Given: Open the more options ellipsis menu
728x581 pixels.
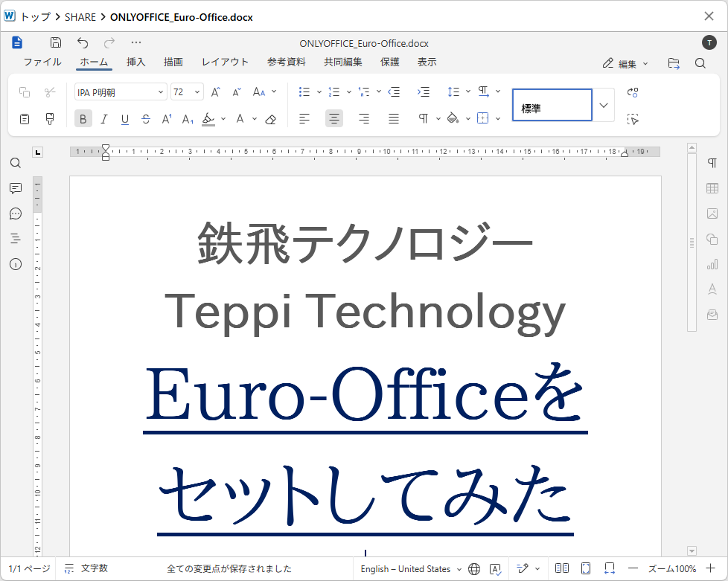Looking at the screenshot, I should click(136, 42).
